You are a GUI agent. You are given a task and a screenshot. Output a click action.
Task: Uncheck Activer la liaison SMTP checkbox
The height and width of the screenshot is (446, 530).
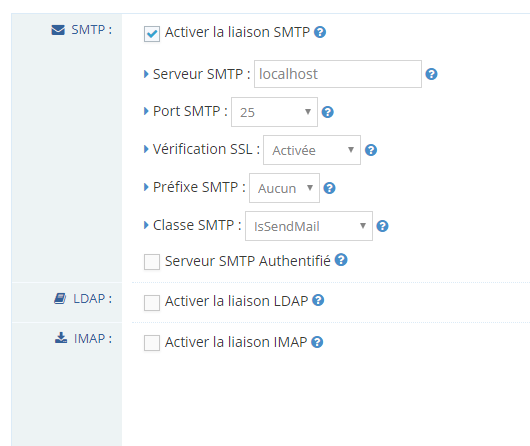point(152,34)
